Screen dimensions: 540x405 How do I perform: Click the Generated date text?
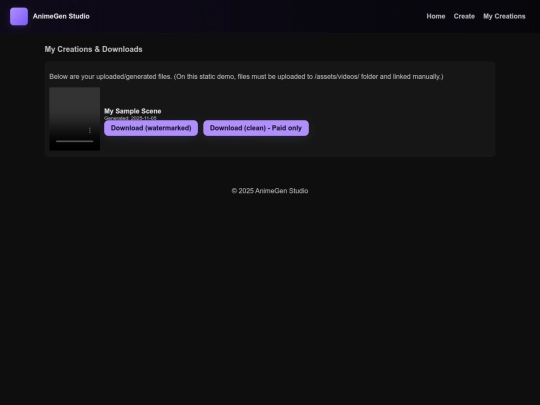[130, 118]
